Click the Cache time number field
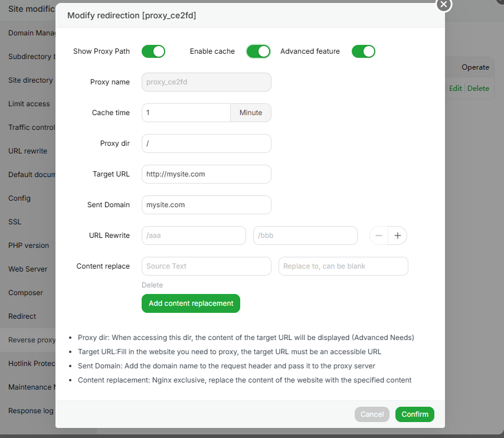 [x=186, y=113]
